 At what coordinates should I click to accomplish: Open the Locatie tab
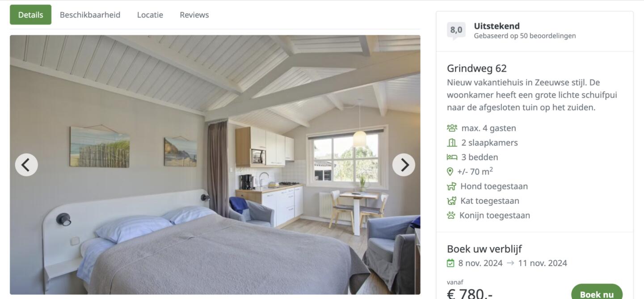click(x=150, y=15)
